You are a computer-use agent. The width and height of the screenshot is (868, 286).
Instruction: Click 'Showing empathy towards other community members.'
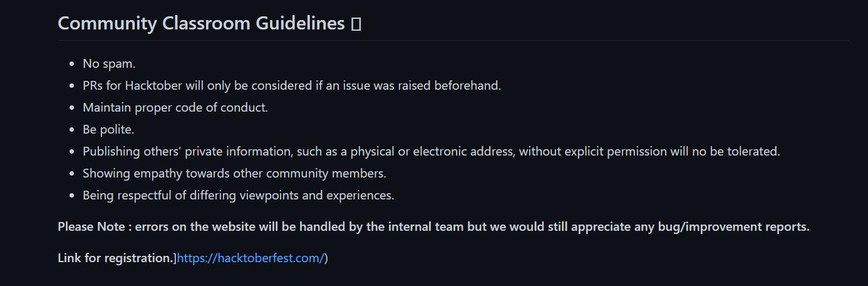click(234, 173)
